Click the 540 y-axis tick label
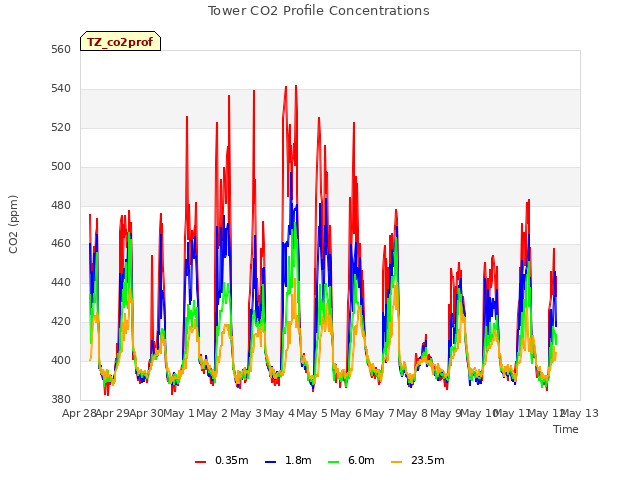Viewport: 640px width, 480px height. tap(61, 89)
